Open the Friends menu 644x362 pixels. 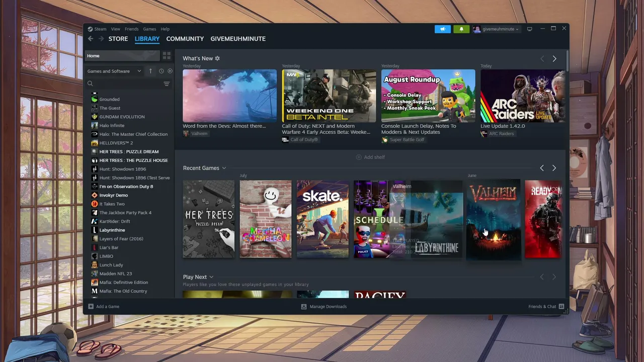[x=132, y=29]
